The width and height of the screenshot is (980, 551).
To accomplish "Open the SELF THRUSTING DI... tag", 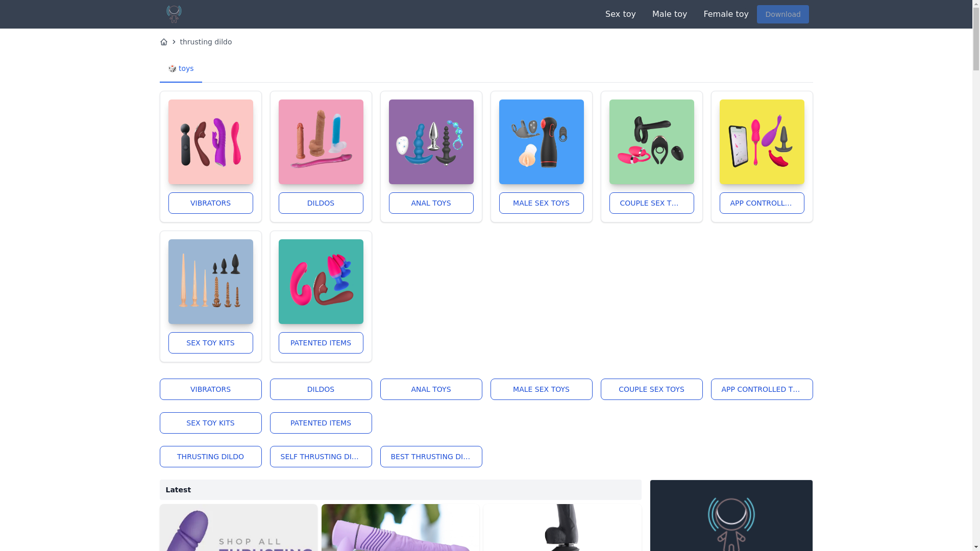I will click(321, 457).
